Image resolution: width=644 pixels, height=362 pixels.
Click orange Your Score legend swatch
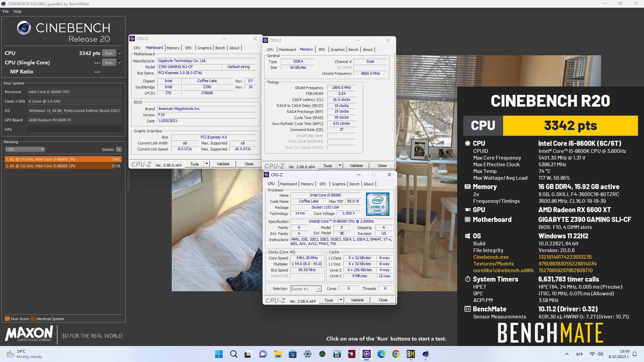[7, 319]
